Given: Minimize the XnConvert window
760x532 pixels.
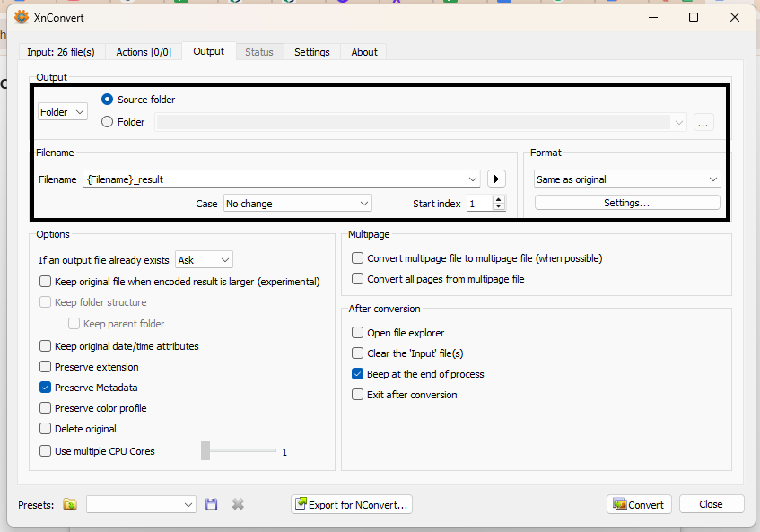Looking at the screenshot, I should tap(653, 17).
